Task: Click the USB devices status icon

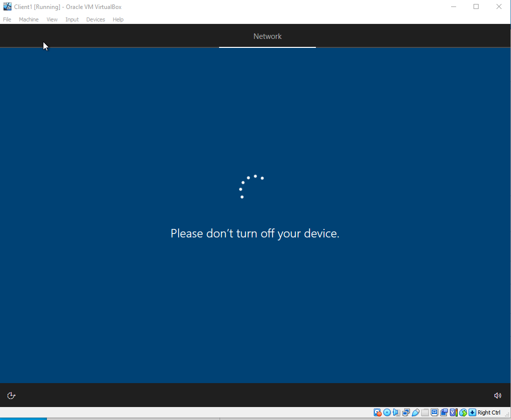Action: point(416,413)
